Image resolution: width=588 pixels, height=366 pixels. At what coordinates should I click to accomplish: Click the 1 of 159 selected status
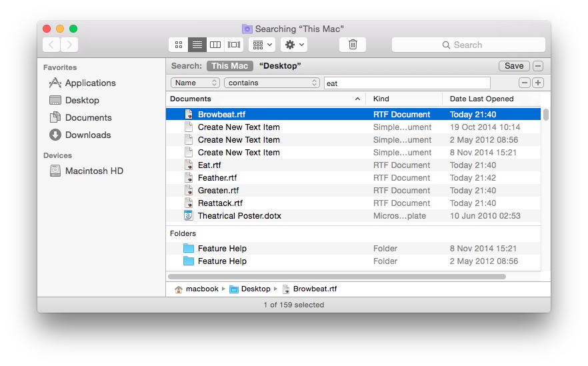click(293, 305)
